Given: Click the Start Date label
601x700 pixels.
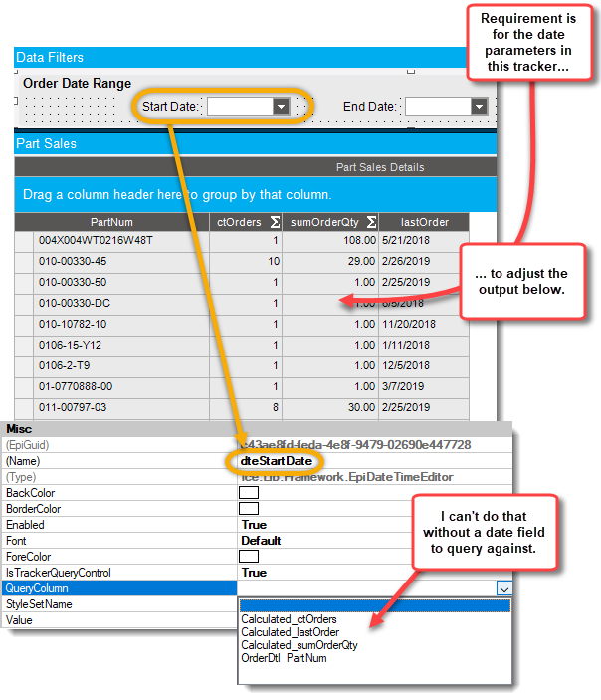Looking at the screenshot, I should tap(170, 107).
